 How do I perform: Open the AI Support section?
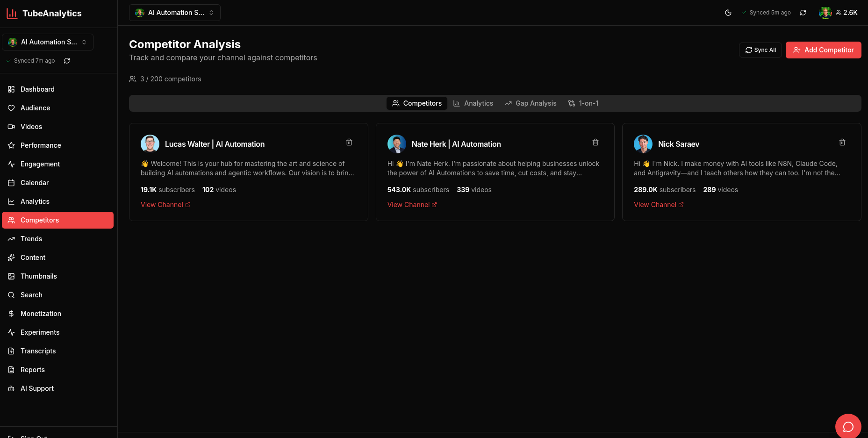(36, 388)
